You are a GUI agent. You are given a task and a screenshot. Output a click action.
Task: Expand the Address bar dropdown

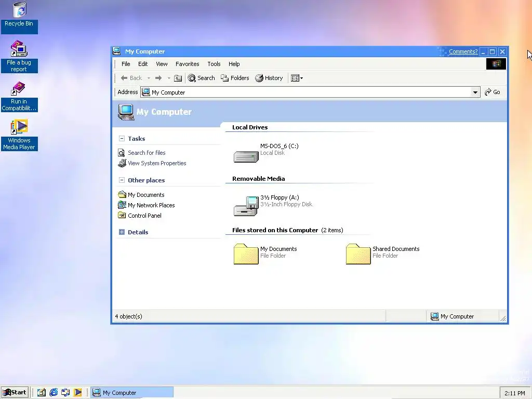[475, 92]
